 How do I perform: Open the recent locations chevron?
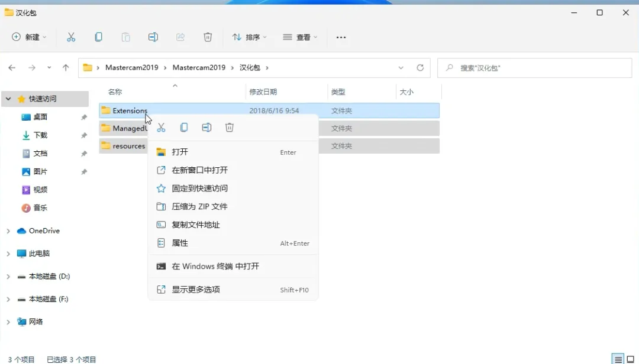(x=49, y=67)
